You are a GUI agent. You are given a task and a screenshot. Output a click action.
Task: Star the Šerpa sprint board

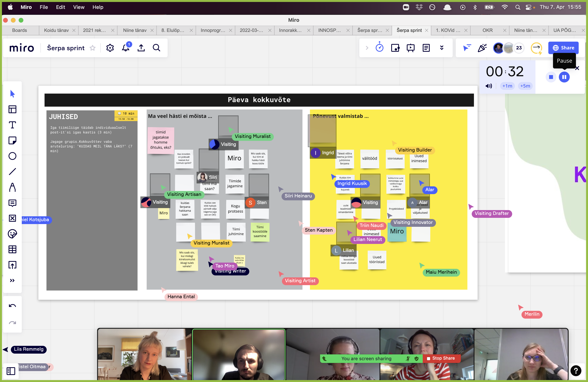coord(93,48)
